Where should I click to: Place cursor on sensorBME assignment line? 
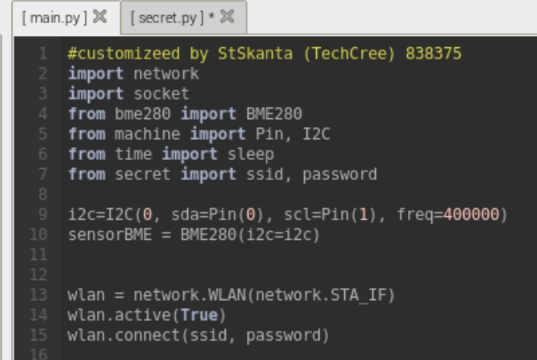tap(194, 235)
